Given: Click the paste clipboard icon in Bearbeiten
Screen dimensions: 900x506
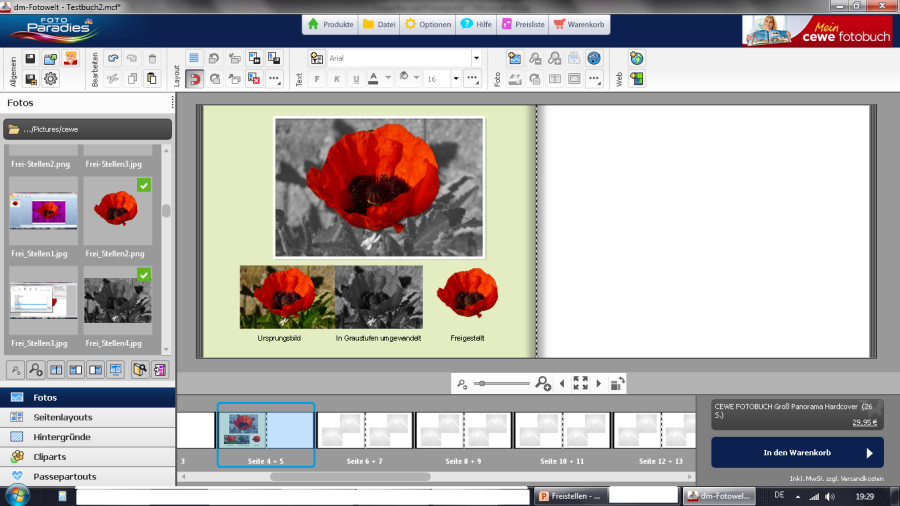Looking at the screenshot, I should [x=151, y=78].
